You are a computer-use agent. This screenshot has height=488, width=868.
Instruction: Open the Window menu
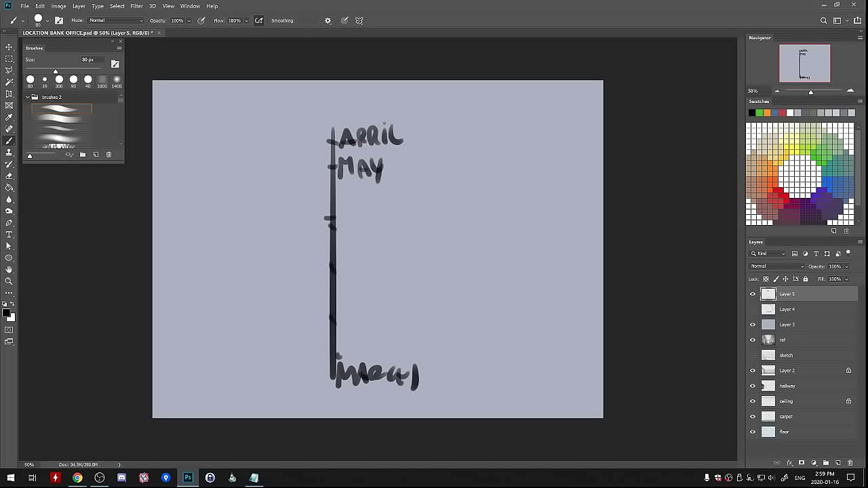(x=190, y=6)
